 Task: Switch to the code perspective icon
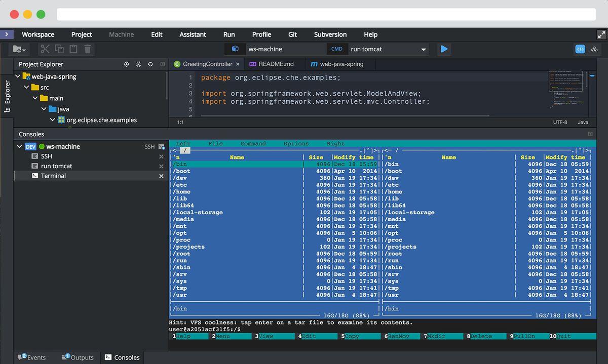pyautogui.click(x=581, y=49)
